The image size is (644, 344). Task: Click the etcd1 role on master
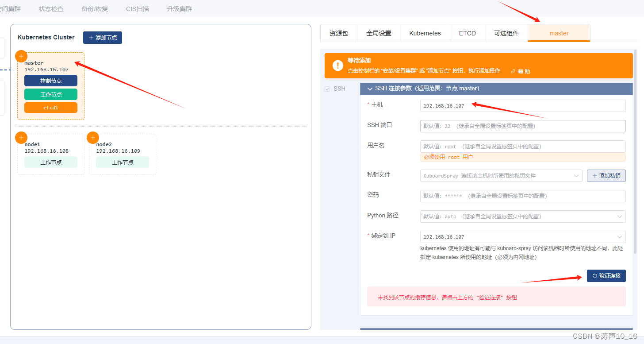[51, 108]
